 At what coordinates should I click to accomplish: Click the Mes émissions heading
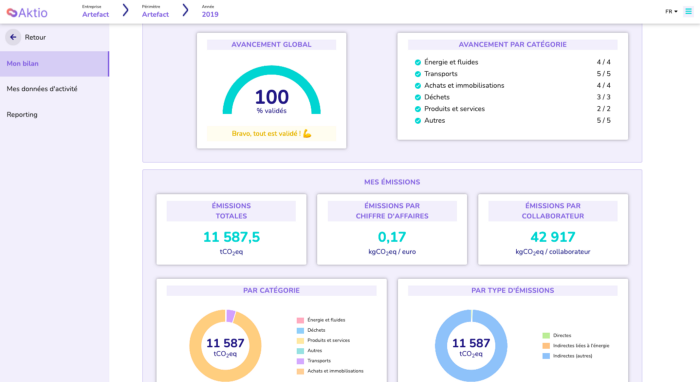(392, 182)
